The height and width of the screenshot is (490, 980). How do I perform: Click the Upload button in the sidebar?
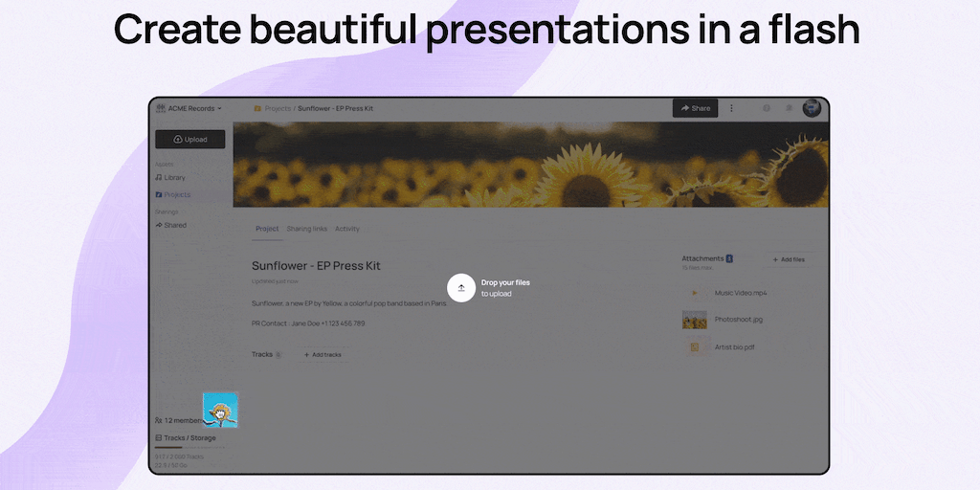[x=189, y=140]
